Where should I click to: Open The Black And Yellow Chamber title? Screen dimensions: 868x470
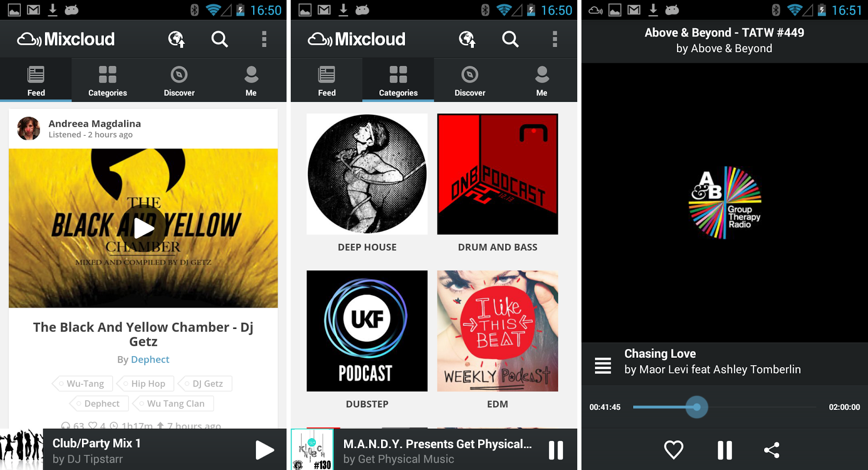143,334
